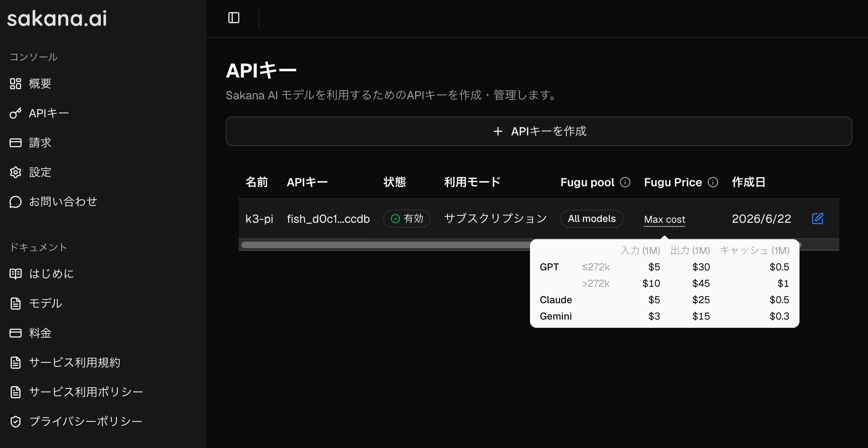868x448 pixels.
Task: Select APIキー in the sidebar
Action: pos(49,113)
